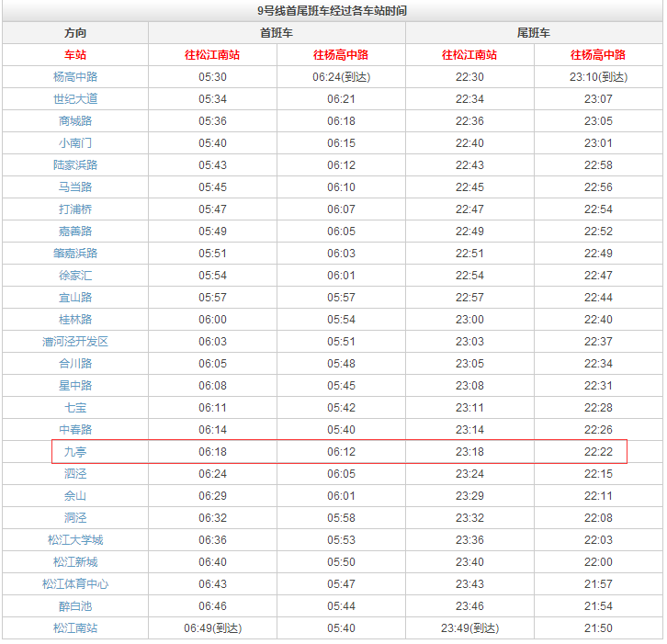Open the 漕河泾开发区 station link
The height and width of the screenshot is (644, 667).
(75, 342)
